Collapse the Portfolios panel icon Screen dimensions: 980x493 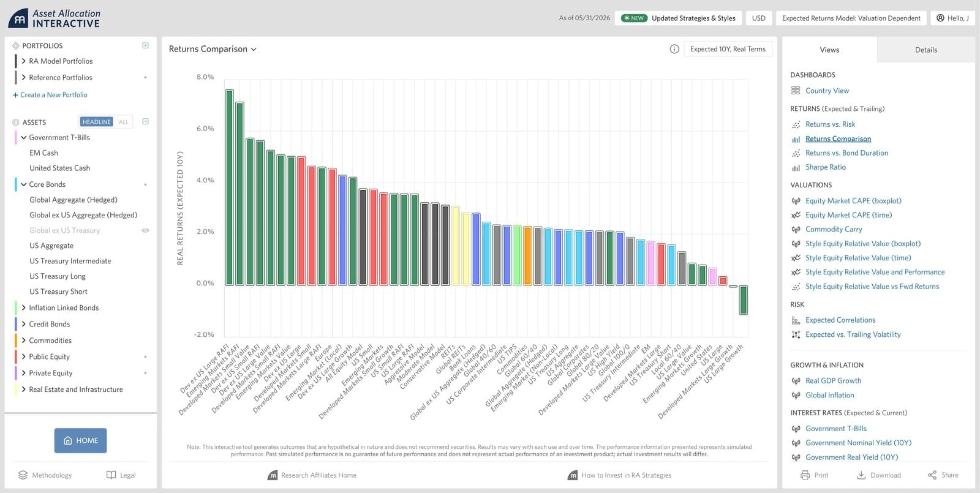point(145,45)
